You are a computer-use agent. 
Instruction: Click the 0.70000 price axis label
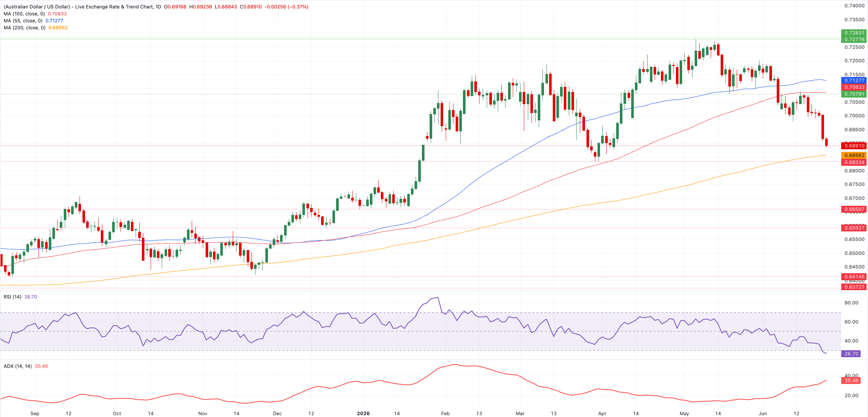tap(854, 116)
